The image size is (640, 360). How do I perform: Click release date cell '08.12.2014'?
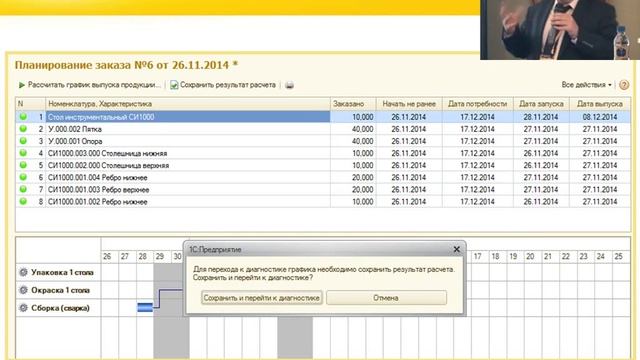pyautogui.click(x=600, y=117)
